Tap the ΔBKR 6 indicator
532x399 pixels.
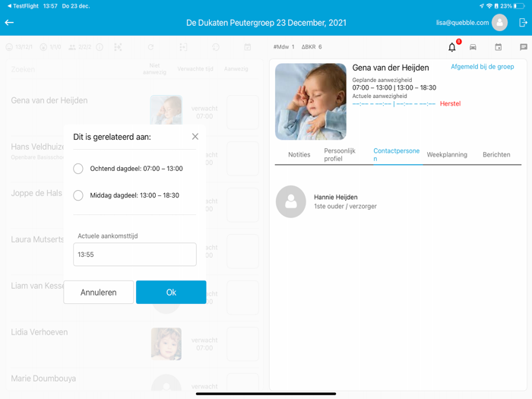click(312, 47)
